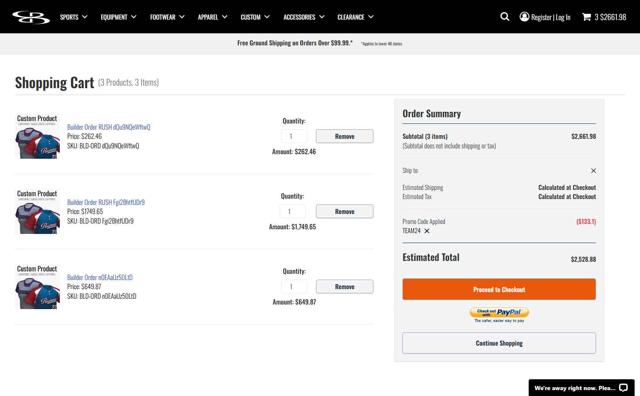Expand the Accessories menu

(x=304, y=17)
